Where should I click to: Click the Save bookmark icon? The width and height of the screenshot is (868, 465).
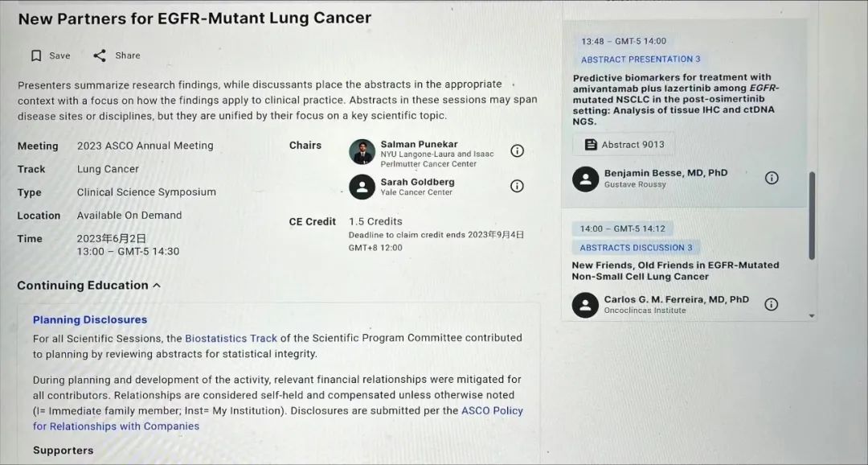click(36, 56)
